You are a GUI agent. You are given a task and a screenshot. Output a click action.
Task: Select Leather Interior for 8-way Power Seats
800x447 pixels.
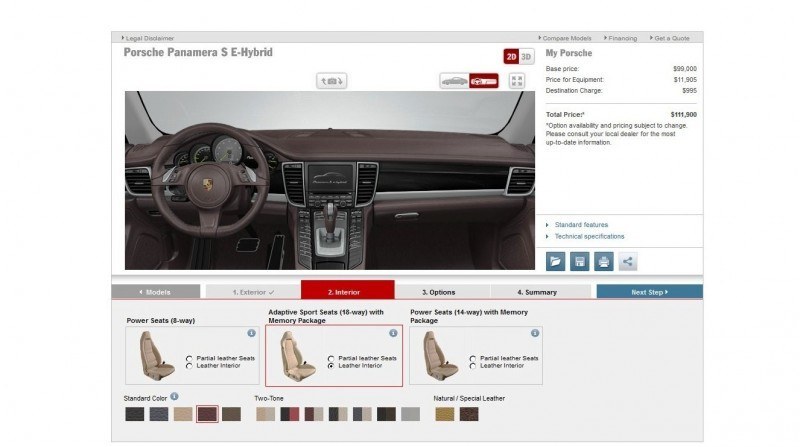point(189,366)
